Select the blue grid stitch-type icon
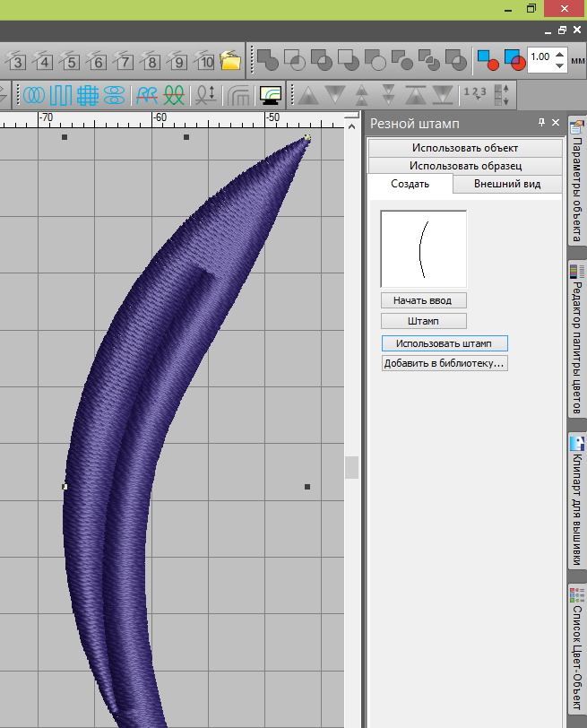The width and height of the screenshot is (587, 728). (x=87, y=94)
